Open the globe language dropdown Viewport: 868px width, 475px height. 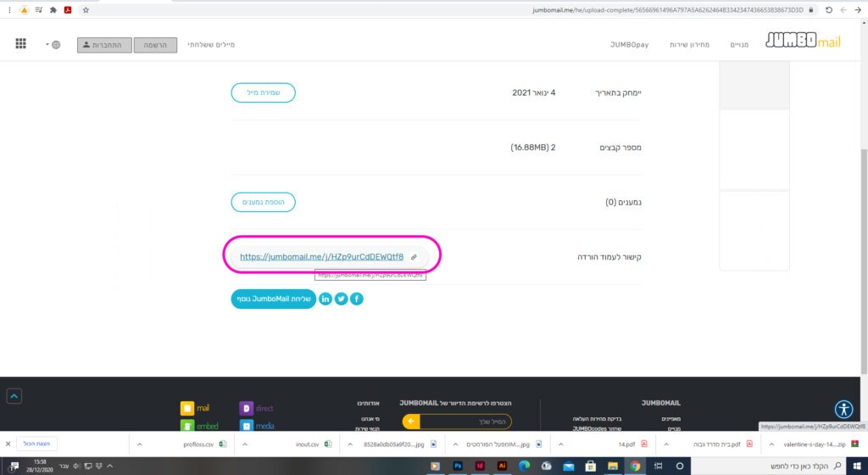coord(52,44)
